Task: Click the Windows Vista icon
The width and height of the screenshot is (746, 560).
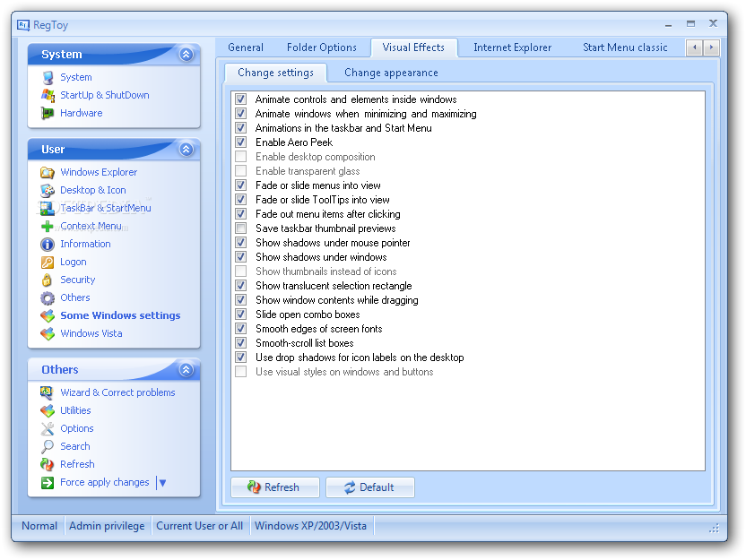Action: pos(48,333)
